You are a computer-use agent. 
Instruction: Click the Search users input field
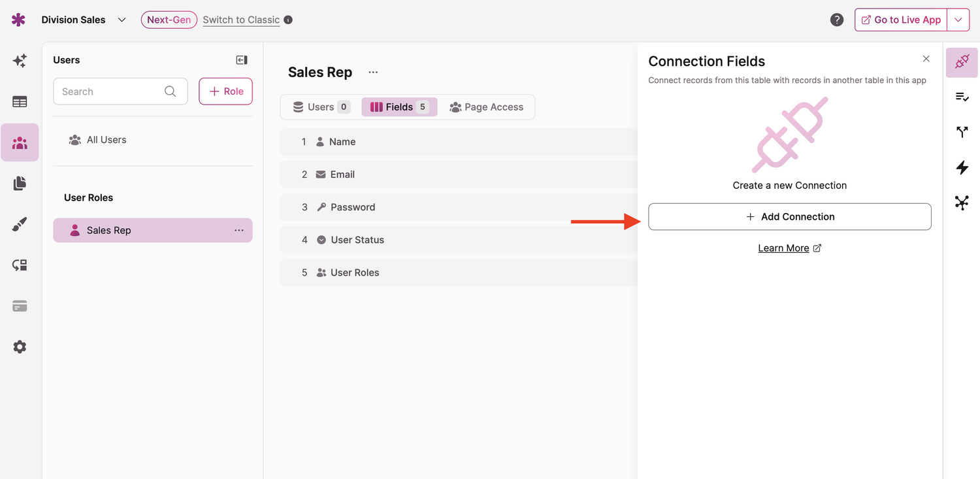(111, 91)
